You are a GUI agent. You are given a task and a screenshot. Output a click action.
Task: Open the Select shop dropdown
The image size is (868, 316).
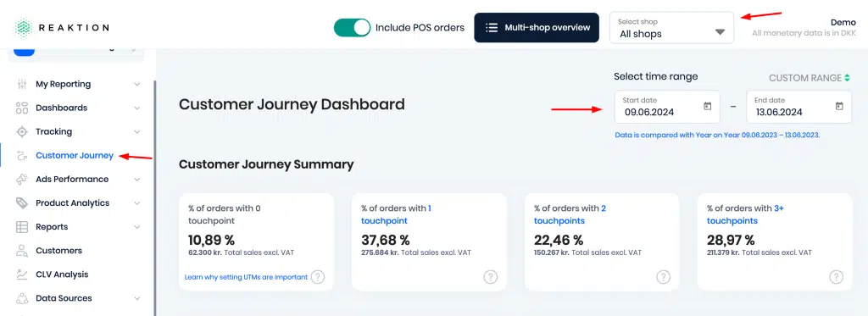point(671,28)
